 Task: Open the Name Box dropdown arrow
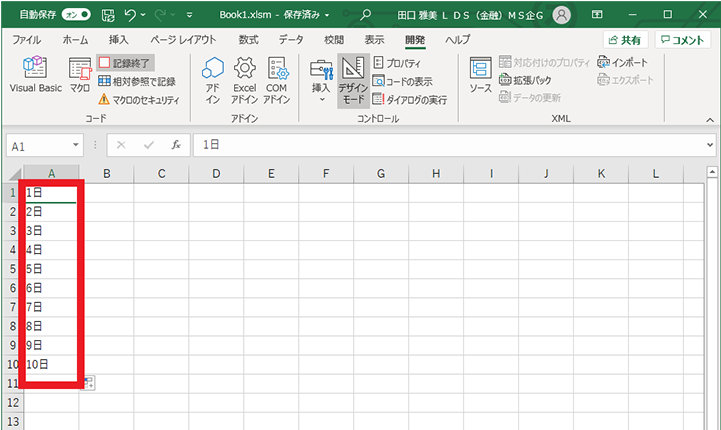click(75, 145)
